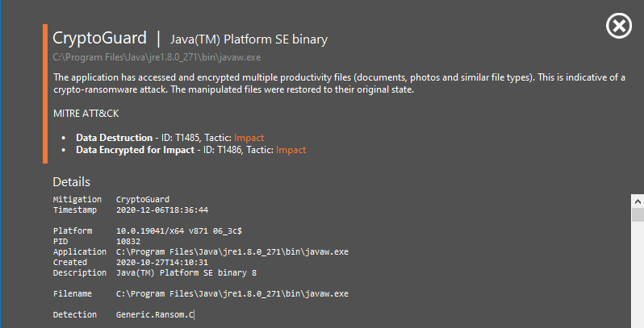This screenshot has width=644, height=328.
Task: Close the CryptoGuard alert dialog
Action: 618,27
